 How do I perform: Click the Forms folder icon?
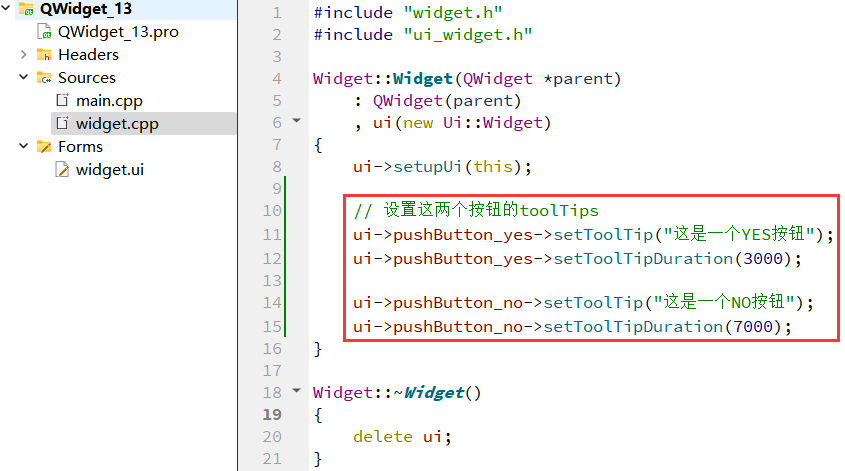pyautogui.click(x=44, y=147)
